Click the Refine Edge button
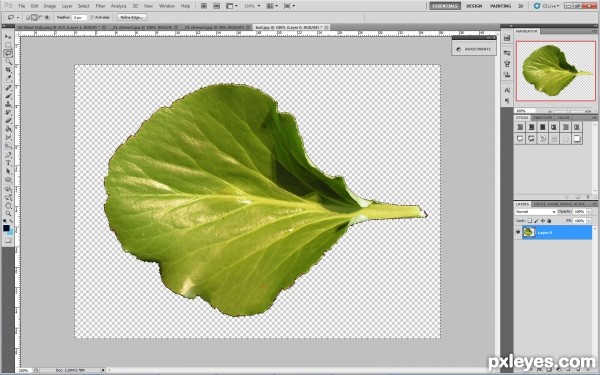 [x=132, y=18]
